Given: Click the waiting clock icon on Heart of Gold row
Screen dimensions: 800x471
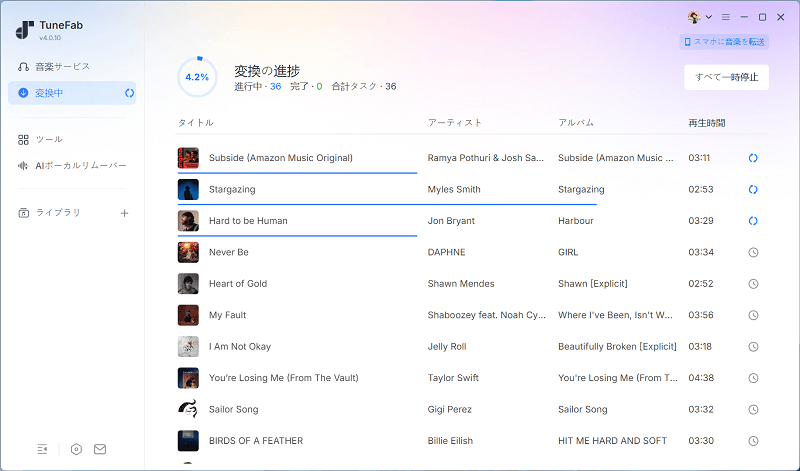Looking at the screenshot, I should click(x=753, y=284).
